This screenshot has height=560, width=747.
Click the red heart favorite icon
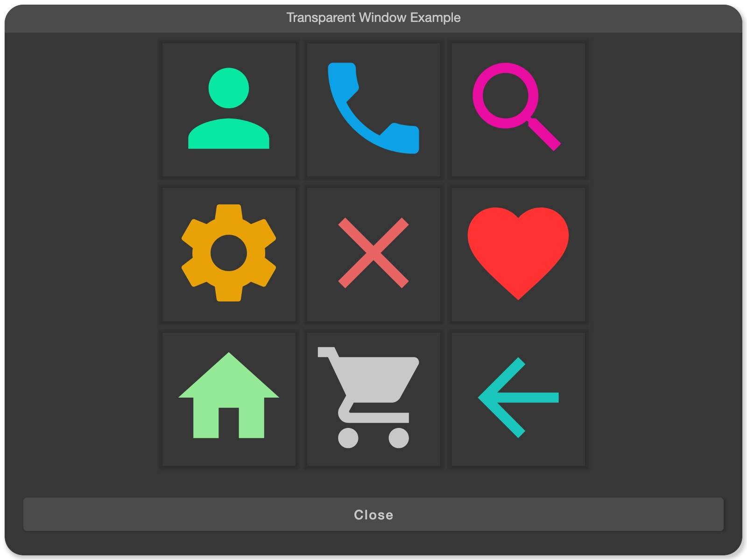518,253
